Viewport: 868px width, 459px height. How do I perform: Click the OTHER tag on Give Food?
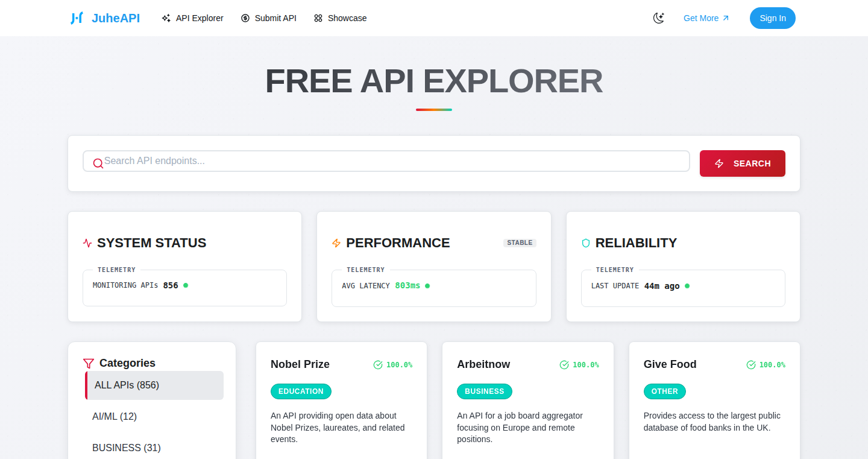pyautogui.click(x=665, y=391)
